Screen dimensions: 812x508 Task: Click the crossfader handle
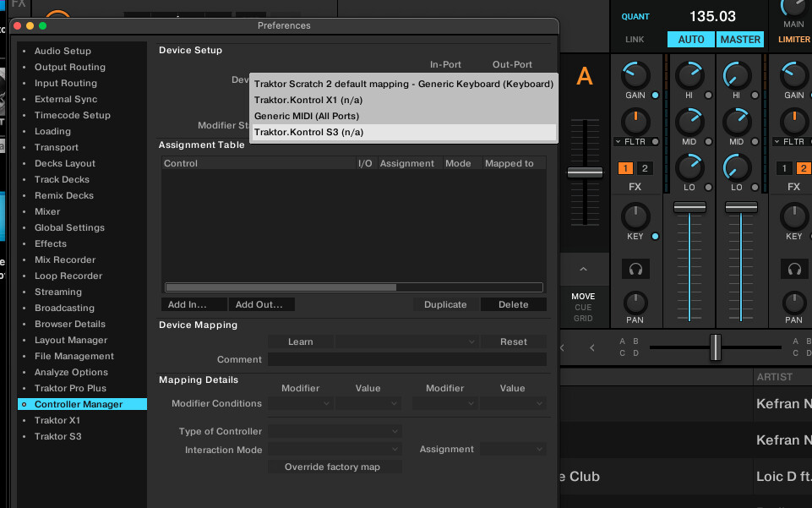(715, 347)
